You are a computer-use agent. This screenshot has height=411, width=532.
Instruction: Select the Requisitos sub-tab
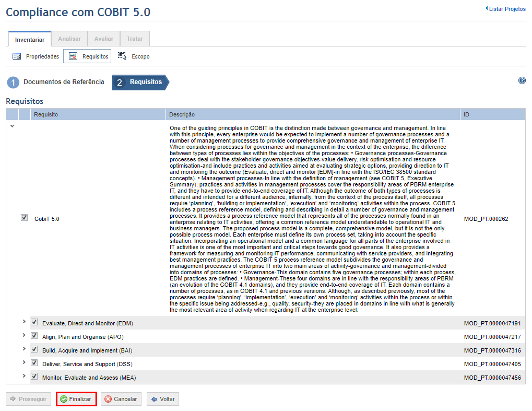pyautogui.click(x=87, y=56)
